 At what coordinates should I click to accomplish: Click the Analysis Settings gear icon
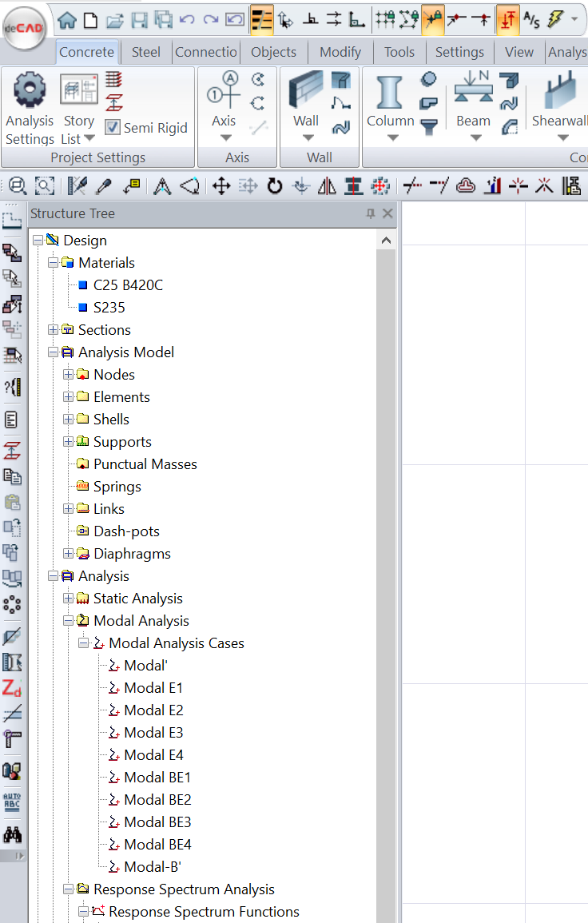[30, 90]
